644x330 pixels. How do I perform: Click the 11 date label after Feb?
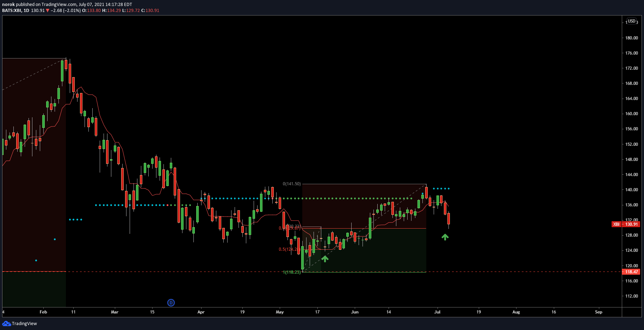(x=73, y=312)
